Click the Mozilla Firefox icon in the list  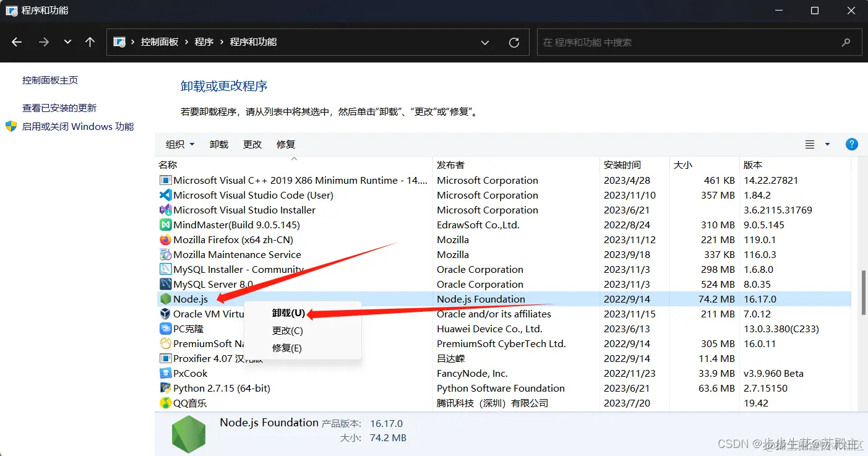pos(164,239)
